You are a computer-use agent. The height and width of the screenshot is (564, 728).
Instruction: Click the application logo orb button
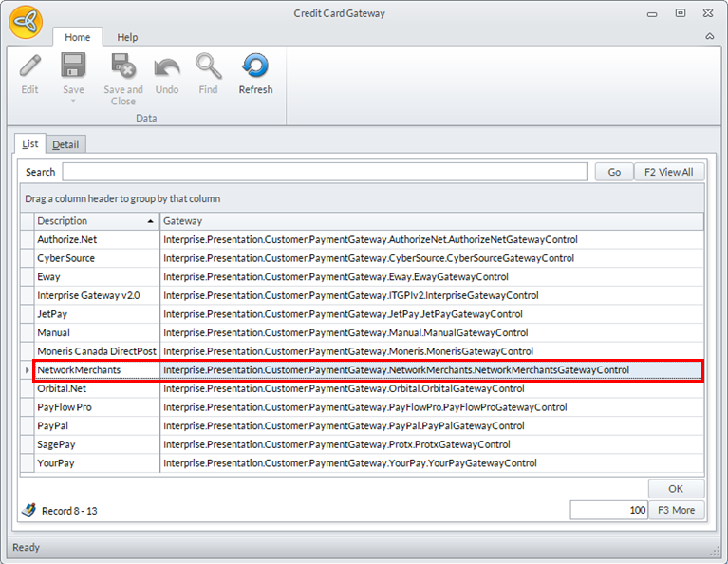[26, 23]
